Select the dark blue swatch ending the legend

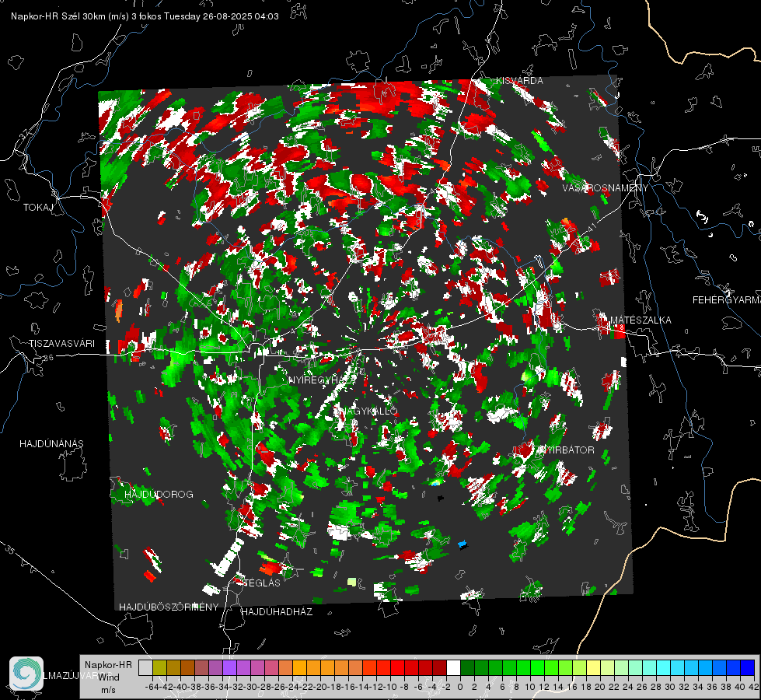(x=748, y=668)
